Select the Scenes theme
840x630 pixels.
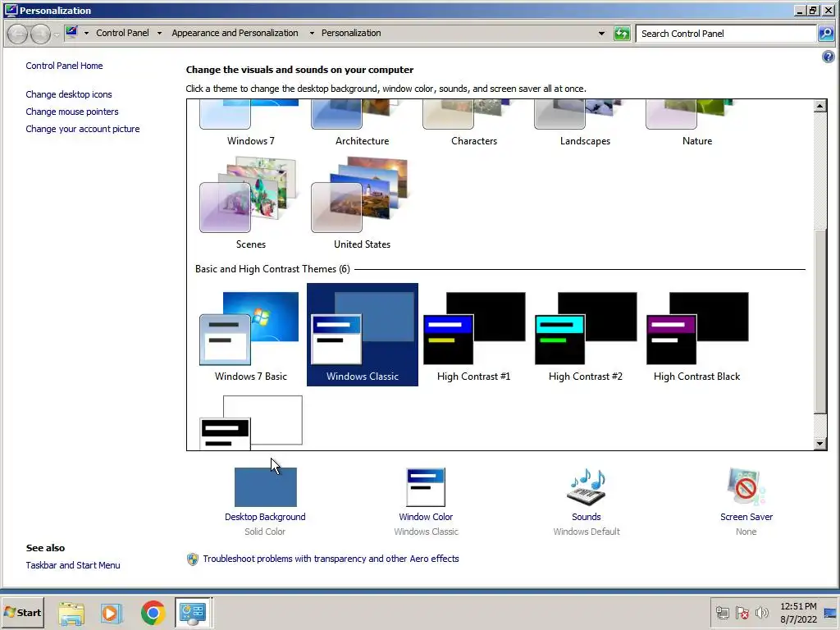250,203
